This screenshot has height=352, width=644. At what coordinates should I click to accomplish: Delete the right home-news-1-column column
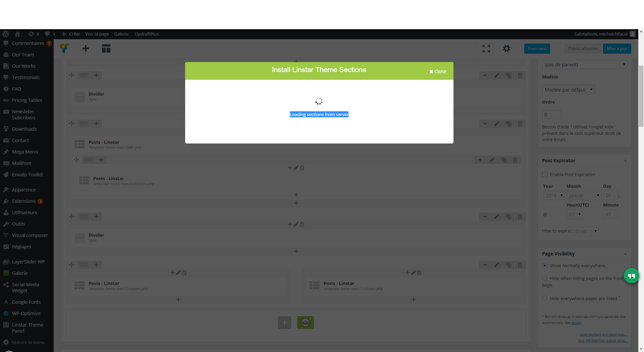[419, 273]
